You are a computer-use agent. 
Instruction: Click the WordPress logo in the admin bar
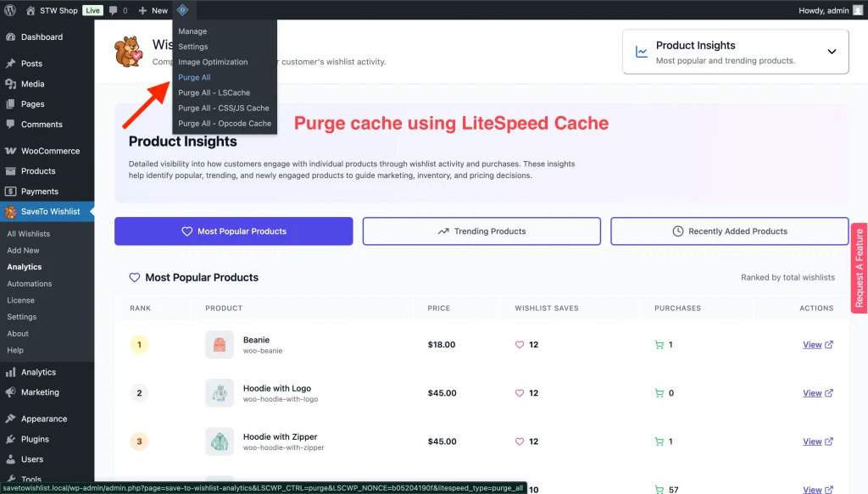click(x=10, y=10)
